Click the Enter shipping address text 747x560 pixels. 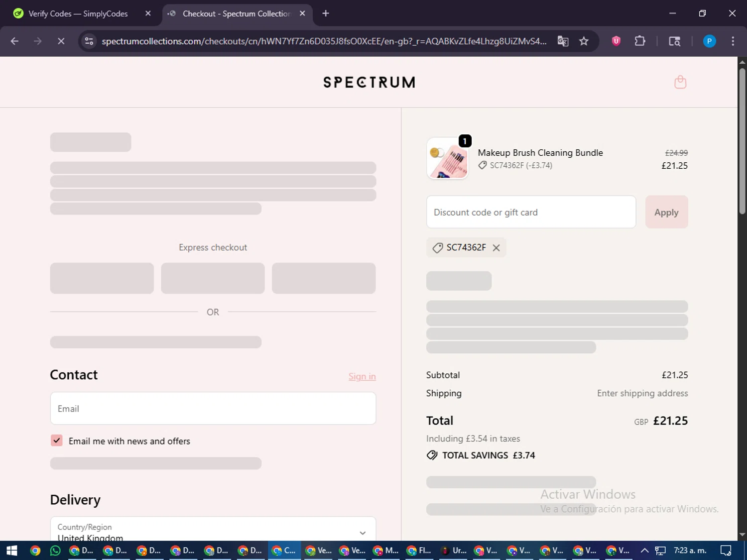tap(642, 393)
